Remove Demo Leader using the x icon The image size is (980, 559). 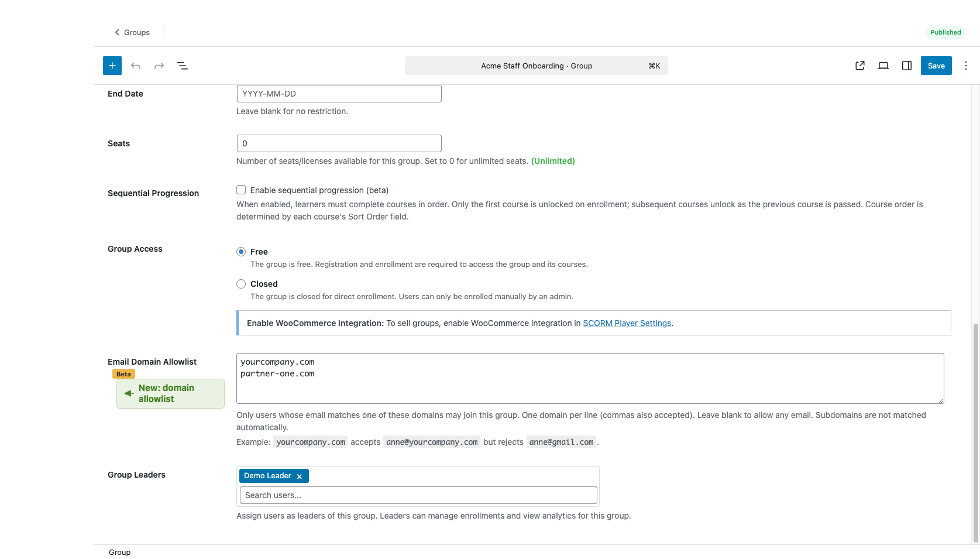[x=300, y=476]
